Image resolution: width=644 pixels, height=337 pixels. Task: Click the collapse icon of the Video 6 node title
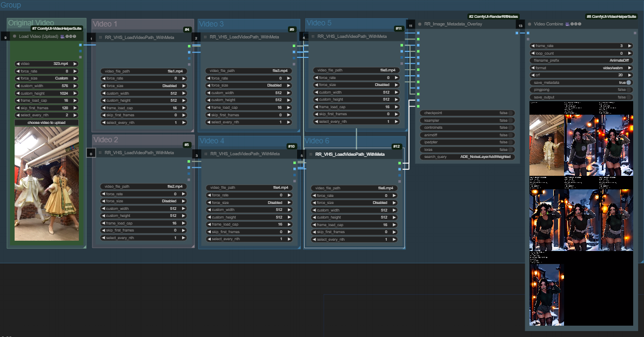point(311,155)
